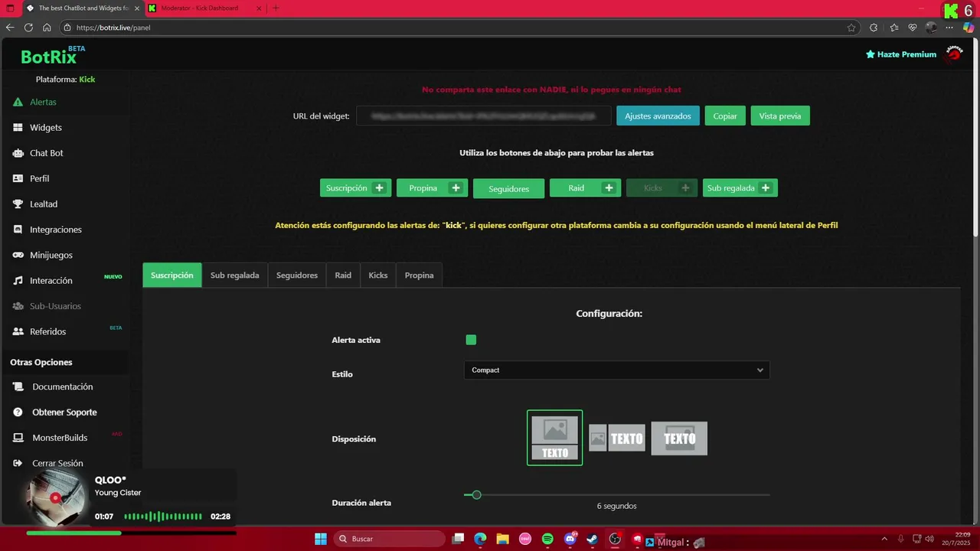Open the Chat Bot robot icon
The width and height of the screenshot is (980, 551).
click(18, 153)
